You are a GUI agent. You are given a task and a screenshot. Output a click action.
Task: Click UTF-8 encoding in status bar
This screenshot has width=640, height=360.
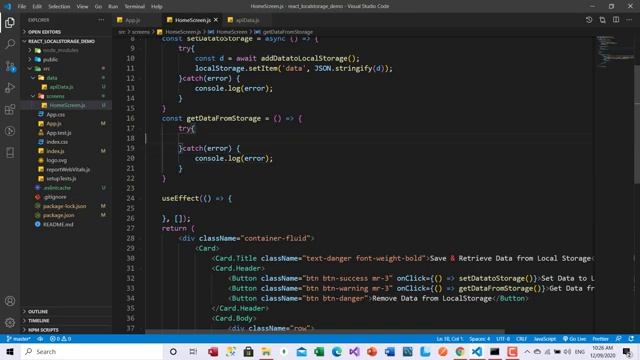[503, 339]
